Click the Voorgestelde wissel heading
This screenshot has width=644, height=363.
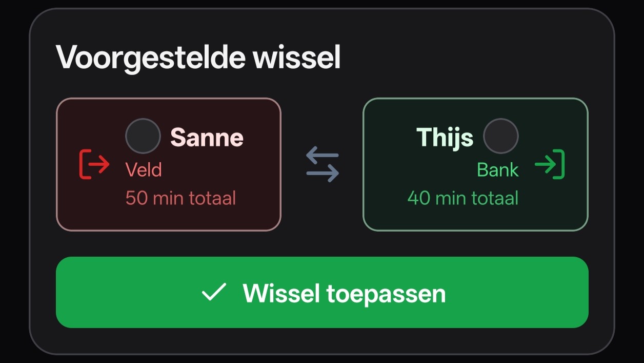pos(198,57)
